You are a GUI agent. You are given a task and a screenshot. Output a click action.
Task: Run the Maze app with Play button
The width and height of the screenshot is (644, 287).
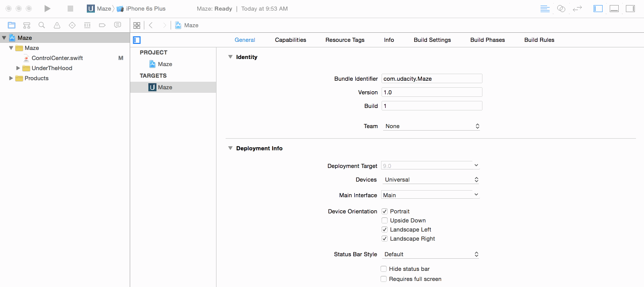pos(47,9)
